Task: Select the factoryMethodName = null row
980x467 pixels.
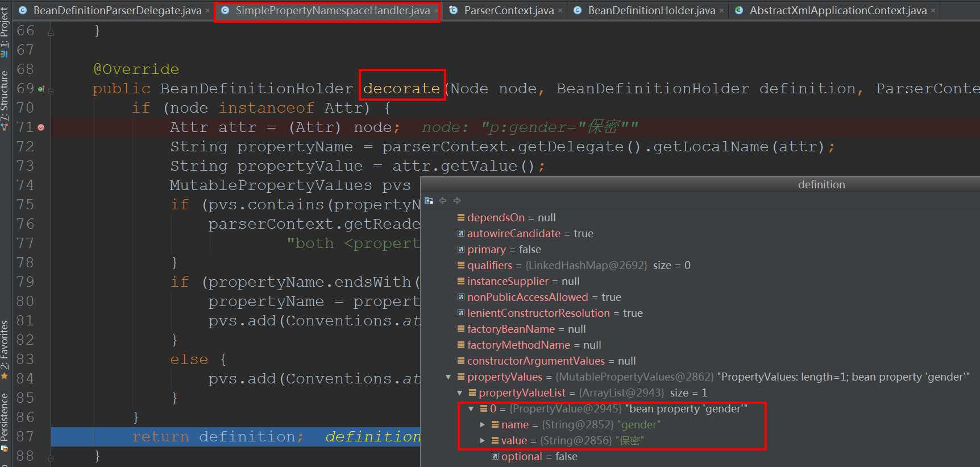Action: click(700, 345)
